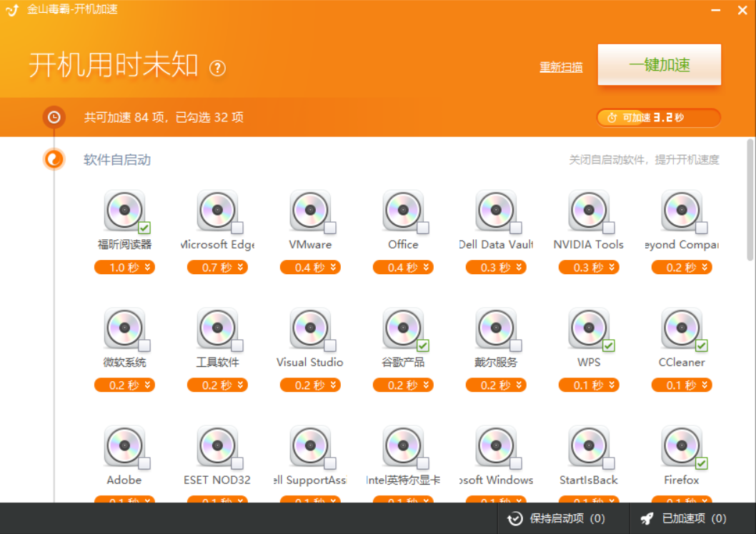Uncheck the CCleaner checkbox

(x=702, y=346)
